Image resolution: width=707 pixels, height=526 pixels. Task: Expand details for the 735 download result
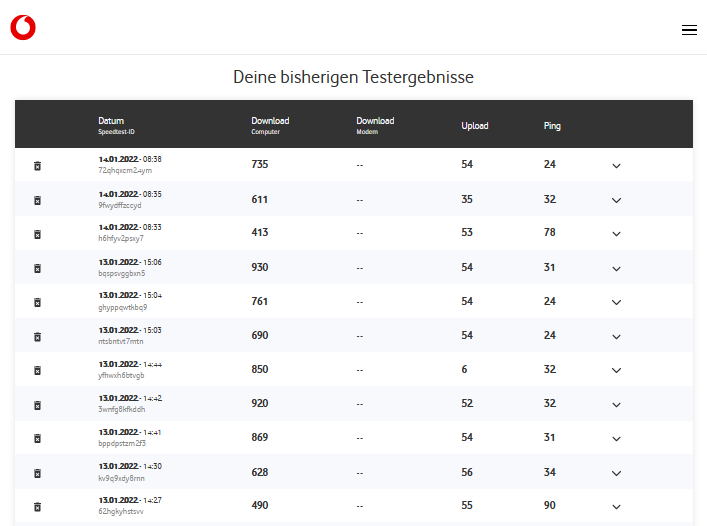coord(616,166)
